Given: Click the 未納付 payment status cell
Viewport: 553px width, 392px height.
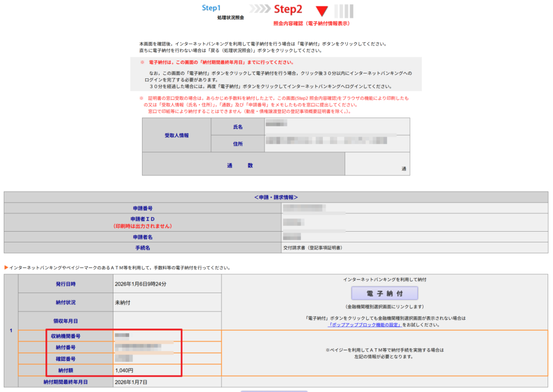Looking at the screenshot, I should point(124,302).
